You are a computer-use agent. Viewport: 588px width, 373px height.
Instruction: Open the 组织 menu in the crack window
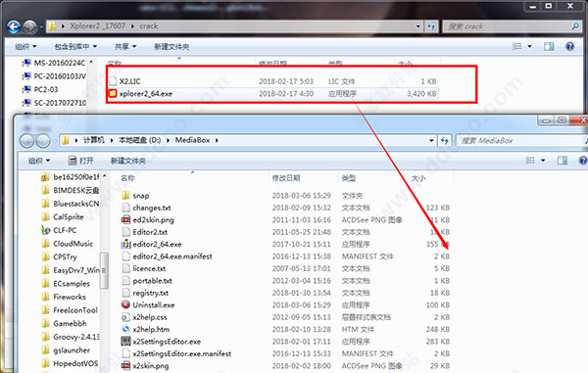[x=25, y=46]
